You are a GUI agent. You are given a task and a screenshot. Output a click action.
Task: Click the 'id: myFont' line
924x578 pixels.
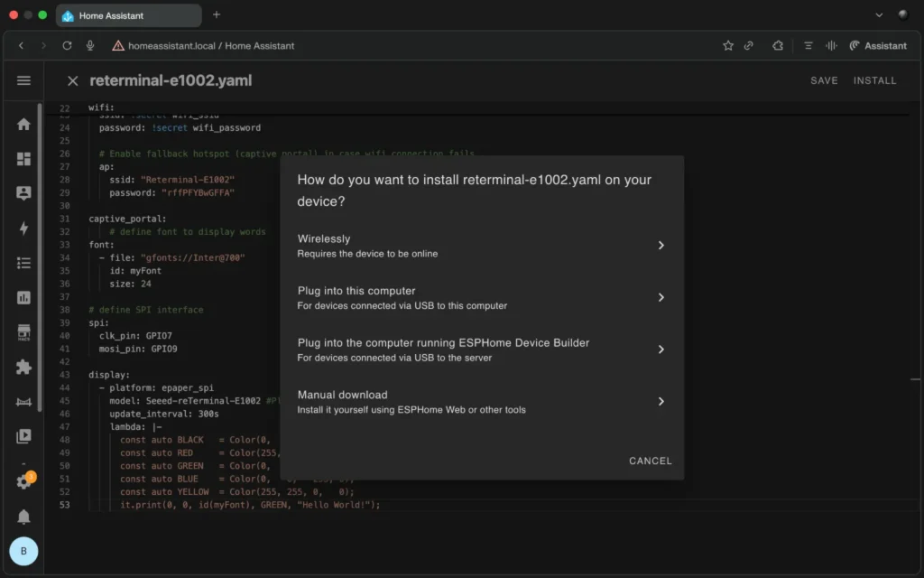point(135,271)
